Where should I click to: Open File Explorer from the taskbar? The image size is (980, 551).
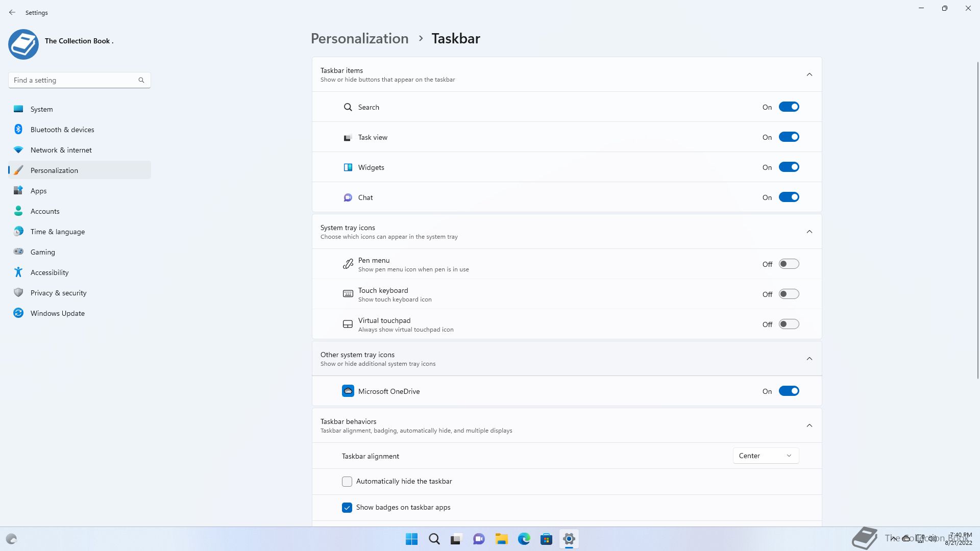pyautogui.click(x=501, y=539)
